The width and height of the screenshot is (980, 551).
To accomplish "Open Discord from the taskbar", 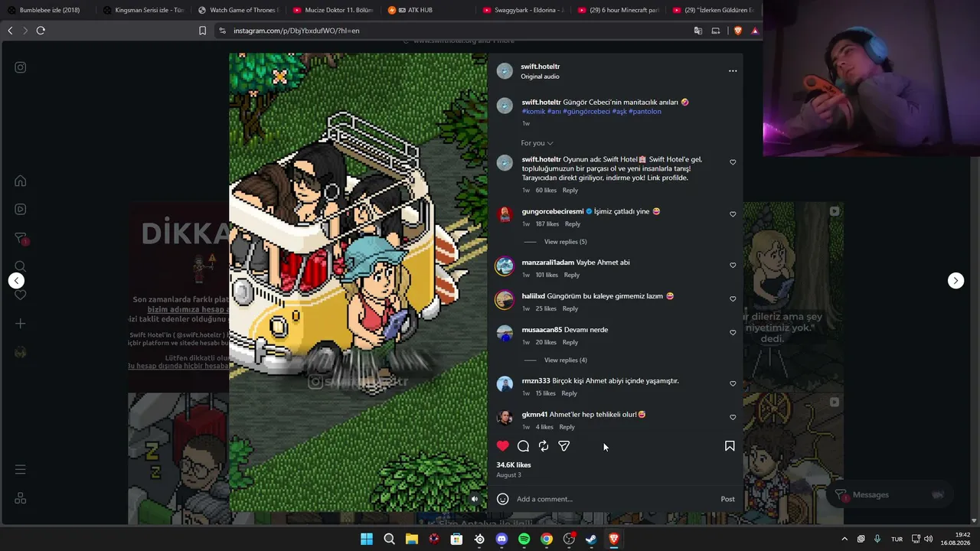I will coord(501,539).
